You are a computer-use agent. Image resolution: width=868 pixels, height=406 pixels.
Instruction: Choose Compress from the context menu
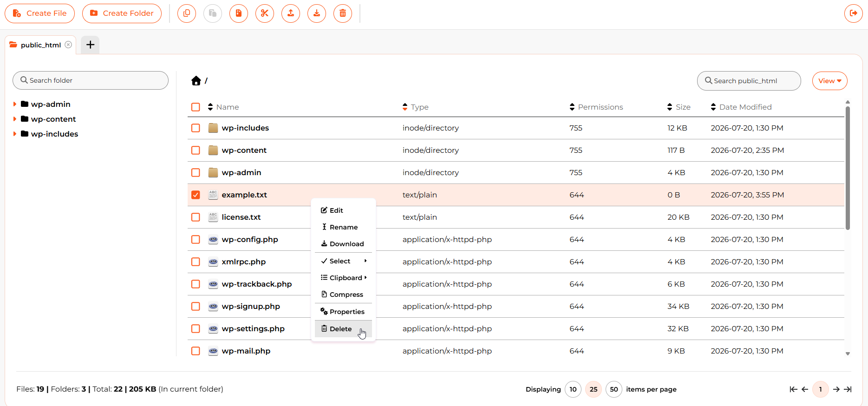[x=343, y=295]
